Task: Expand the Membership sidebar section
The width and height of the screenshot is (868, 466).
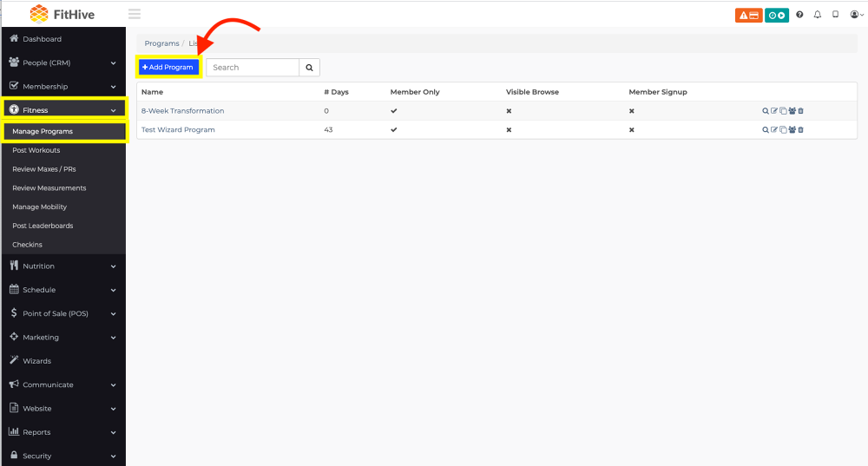Action: pos(63,86)
